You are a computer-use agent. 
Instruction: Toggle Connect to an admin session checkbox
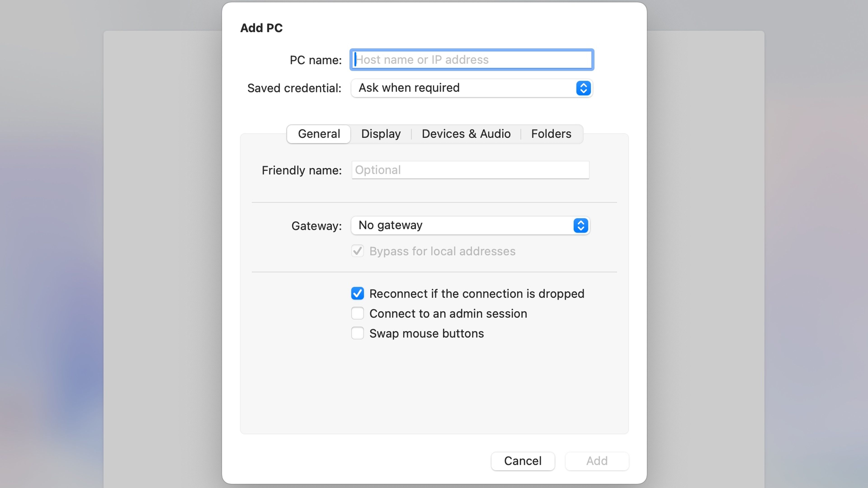358,313
